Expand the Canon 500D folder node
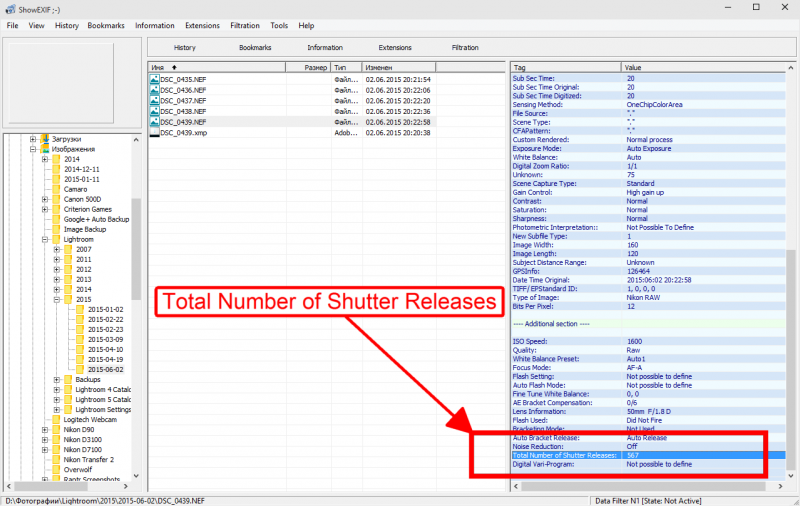 45,199
